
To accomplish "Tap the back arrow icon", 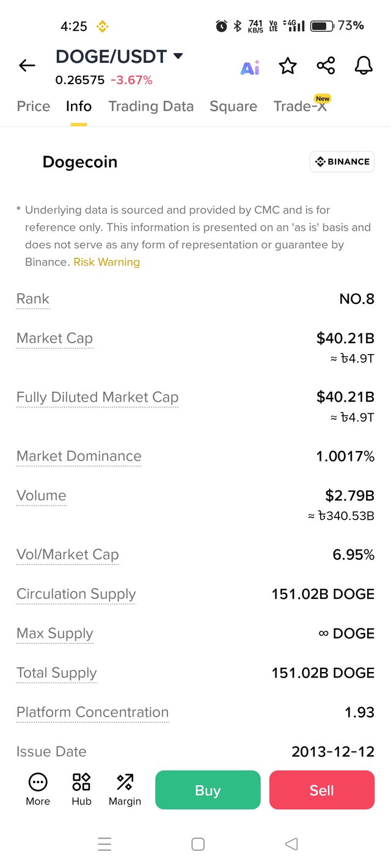I will coord(27,65).
